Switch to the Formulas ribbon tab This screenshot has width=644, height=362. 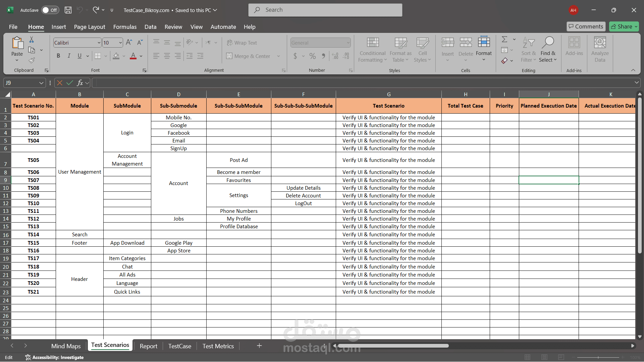(125, 27)
